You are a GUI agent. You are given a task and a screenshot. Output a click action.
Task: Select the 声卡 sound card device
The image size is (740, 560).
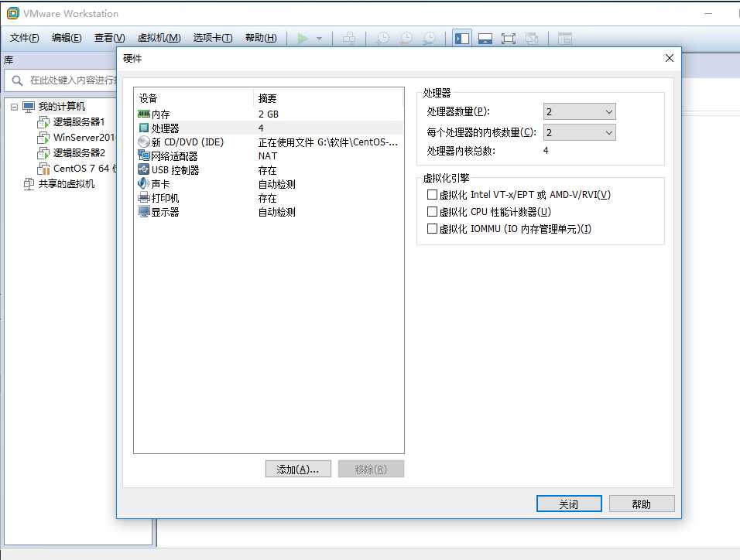point(269,184)
